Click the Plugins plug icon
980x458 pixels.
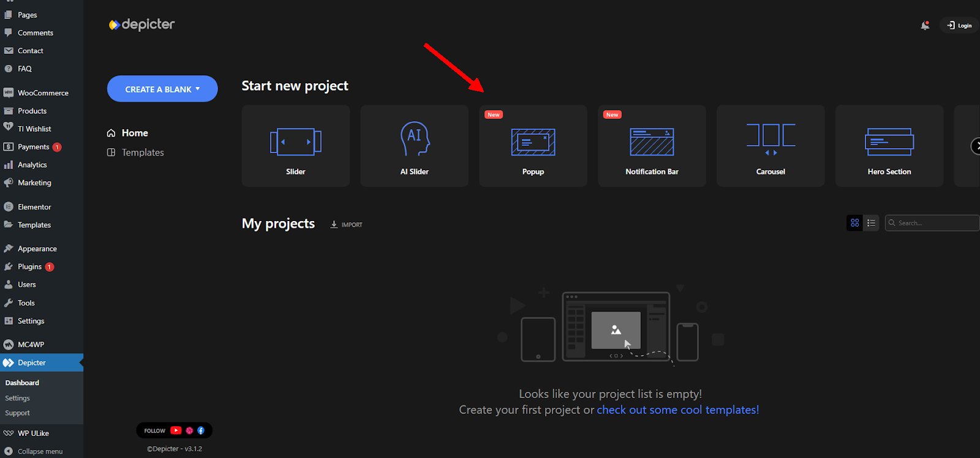point(9,266)
